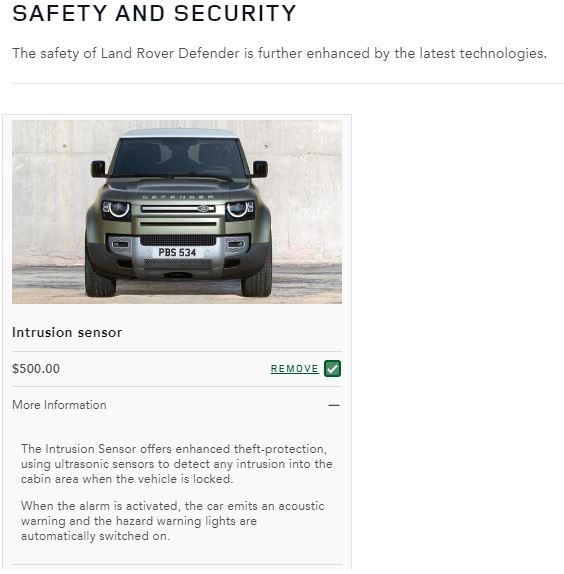
Task: Click the $500.00 price text
Action: click(x=36, y=369)
